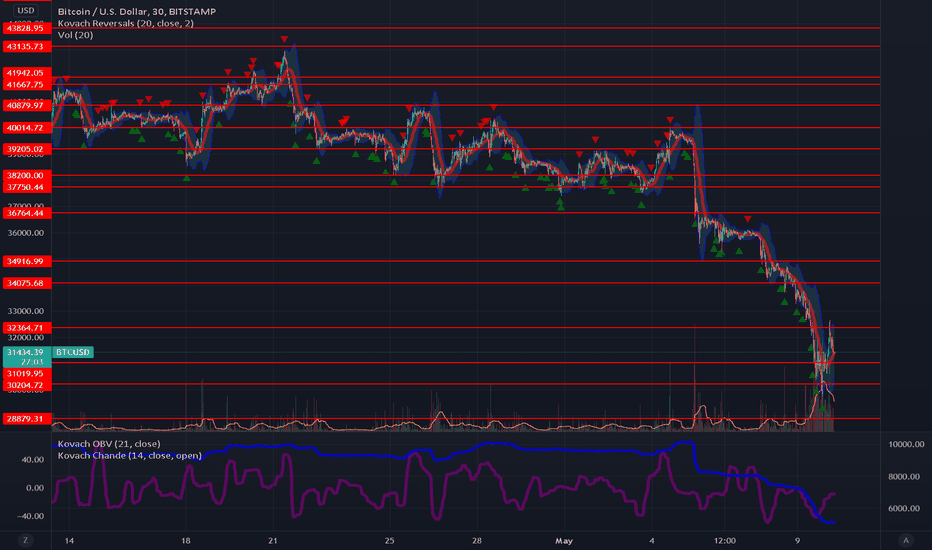
Task: Select the 38200.00 price level label
Action: click(x=27, y=175)
